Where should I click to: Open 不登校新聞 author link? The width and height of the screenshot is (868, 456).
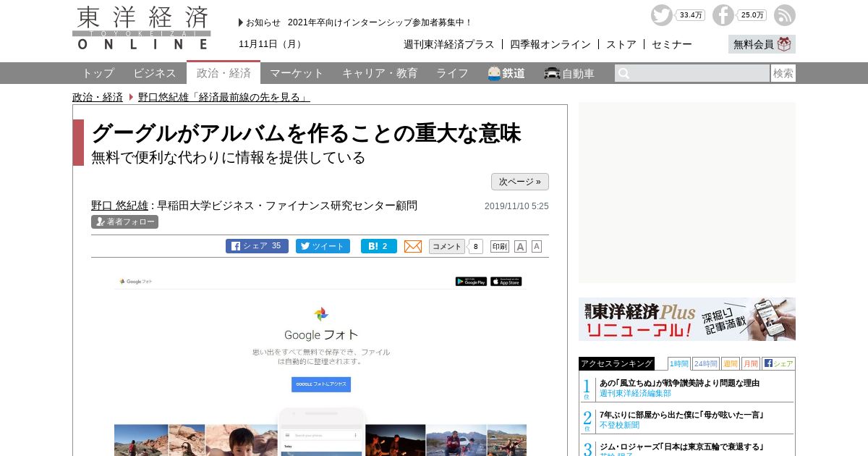620,425
